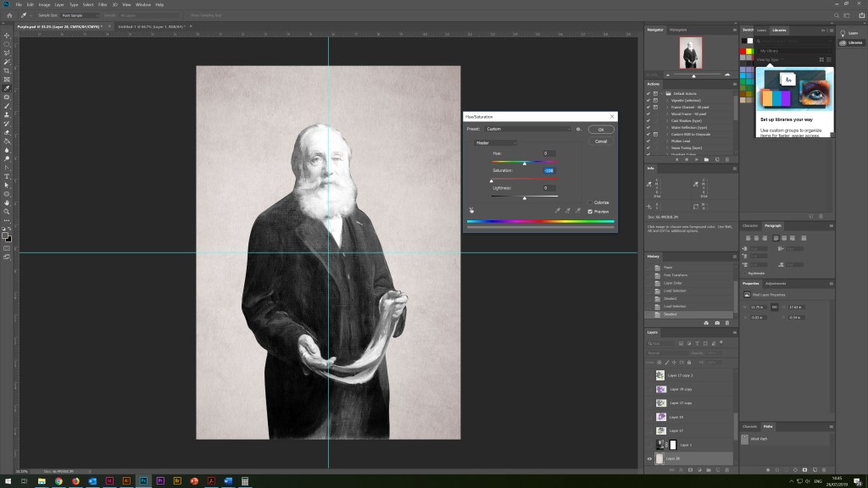
Task: Open the Filter menu
Action: [103, 4]
